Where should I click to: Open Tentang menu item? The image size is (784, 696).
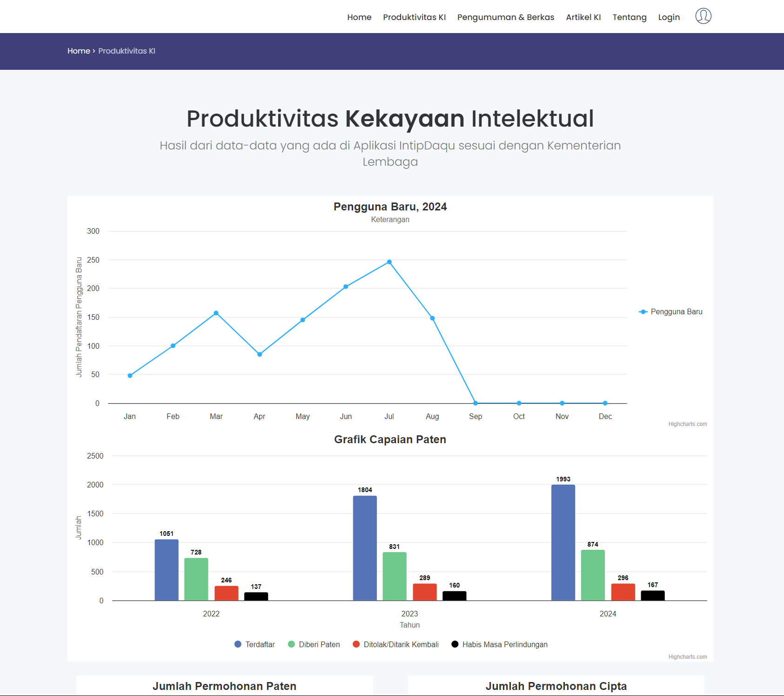click(x=630, y=17)
